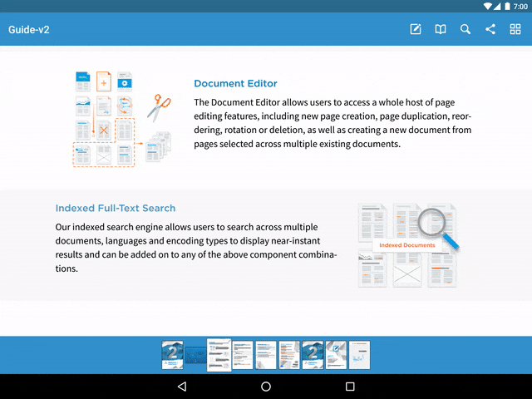Open the document outline book icon
The image size is (532, 399).
click(x=441, y=30)
